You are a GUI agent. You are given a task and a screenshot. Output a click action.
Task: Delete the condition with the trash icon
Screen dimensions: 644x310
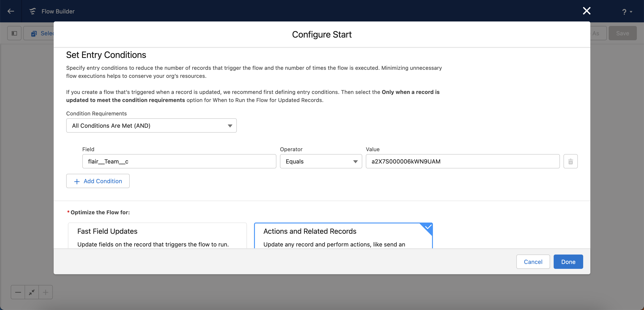pos(570,161)
